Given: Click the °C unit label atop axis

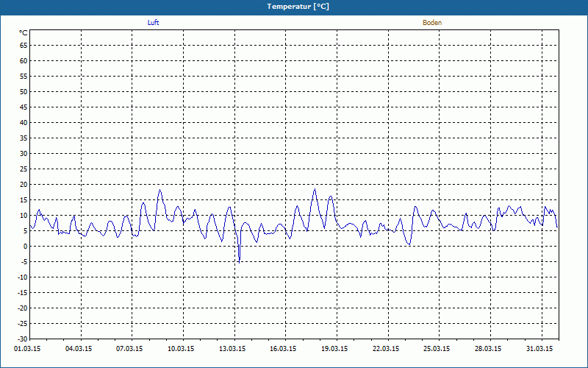Looking at the screenshot, I should [x=24, y=33].
